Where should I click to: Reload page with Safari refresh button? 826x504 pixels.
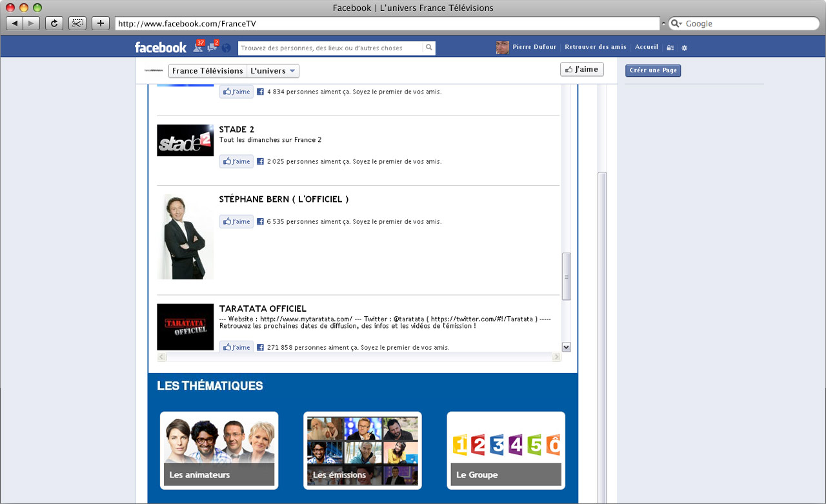[x=54, y=23]
